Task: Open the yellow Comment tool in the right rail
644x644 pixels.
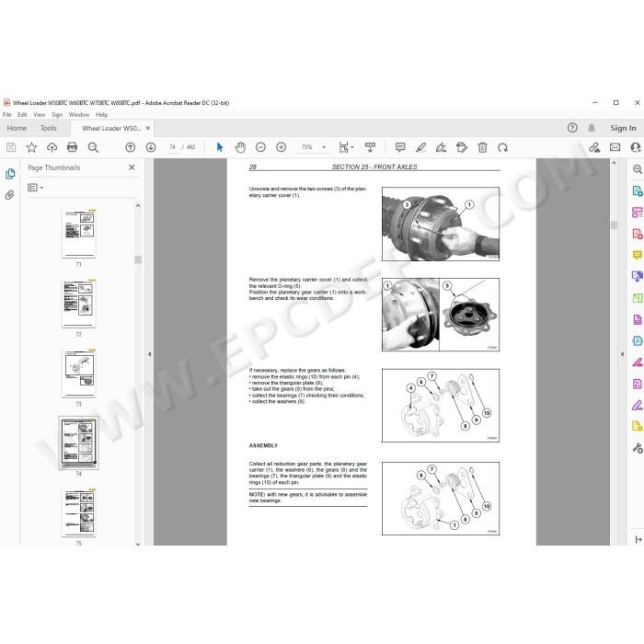Action: tap(638, 255)
